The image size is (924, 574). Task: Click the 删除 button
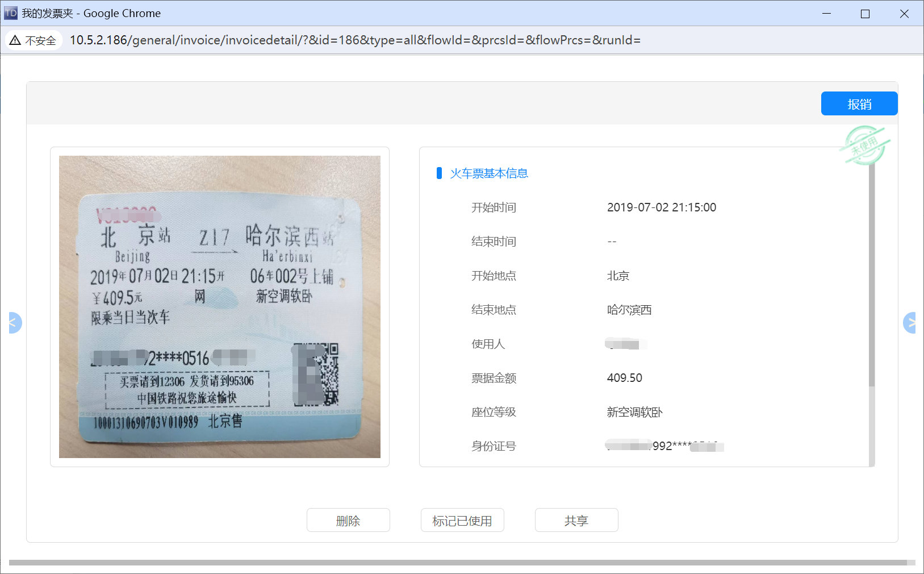click(x=348, y=521)
